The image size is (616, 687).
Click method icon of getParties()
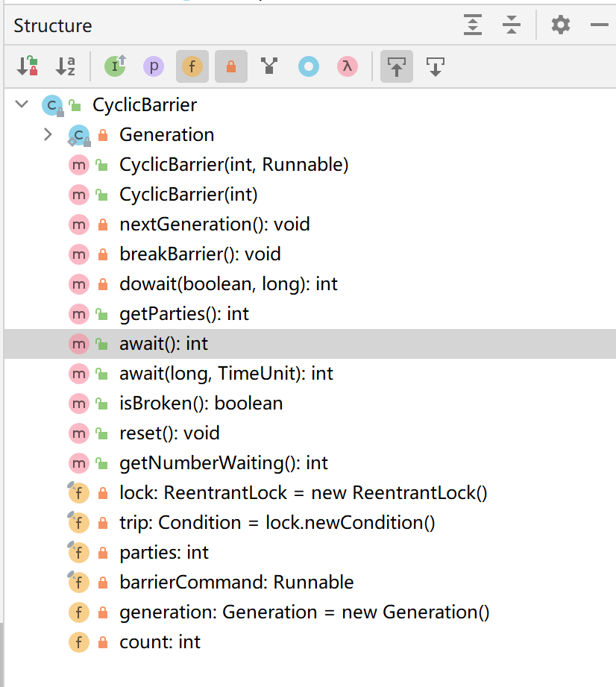[79, 314]
